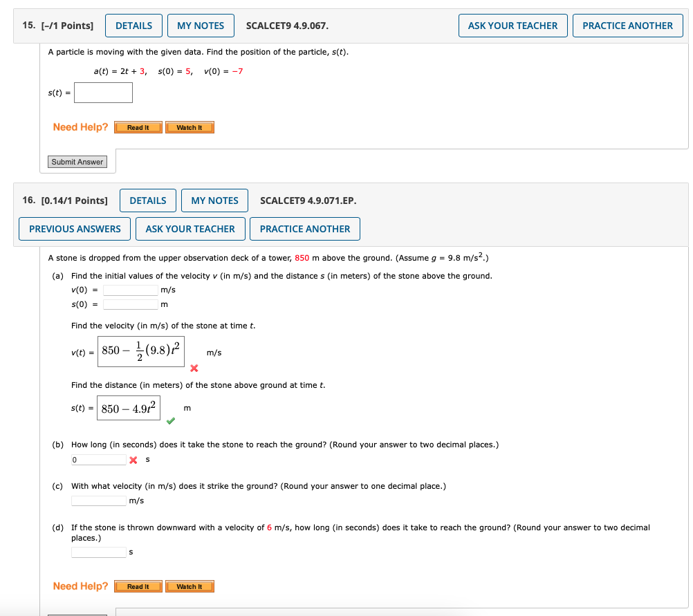The image size is (693, 616).
Task: Click ASK YOUR TEACHER for problem 16
Action: (x=190, y=229)
